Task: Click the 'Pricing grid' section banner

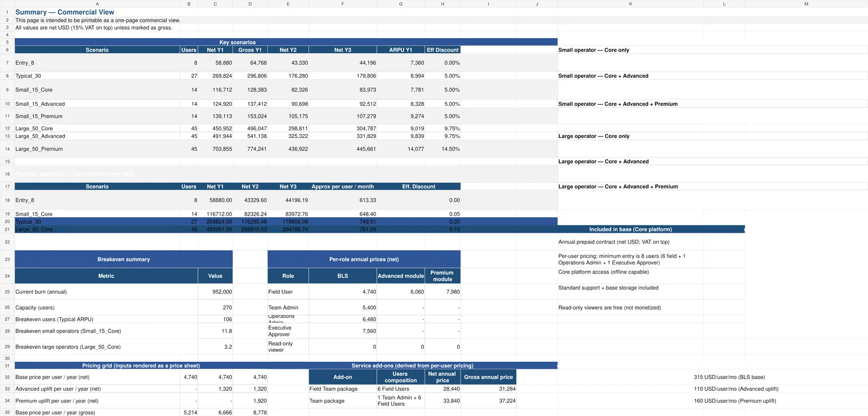Action: [141, 365]
